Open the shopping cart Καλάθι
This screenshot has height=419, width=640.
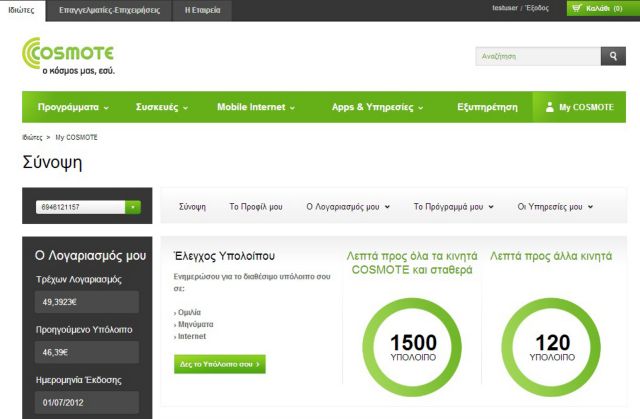603,8
